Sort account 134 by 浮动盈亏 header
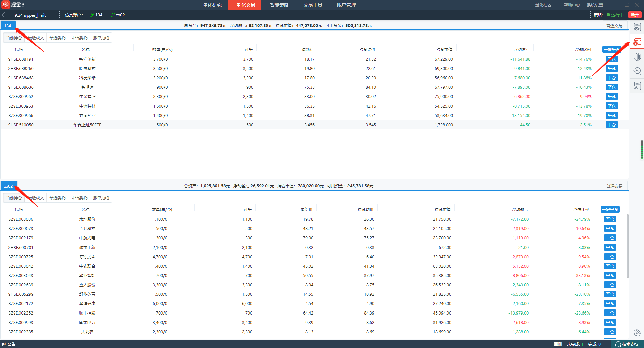Image resolution: width=644 pixels, height=348 pixels. point(521,50)
